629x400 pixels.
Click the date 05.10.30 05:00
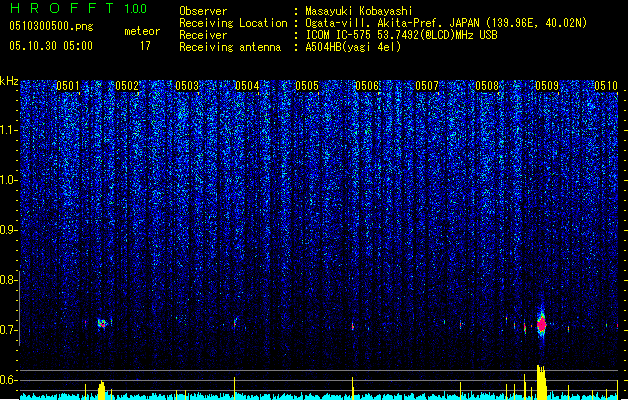point(51,46)
